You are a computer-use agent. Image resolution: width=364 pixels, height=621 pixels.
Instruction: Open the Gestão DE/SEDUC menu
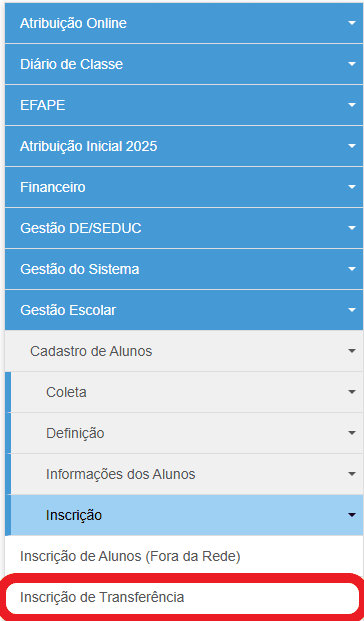tap(184, 228)
